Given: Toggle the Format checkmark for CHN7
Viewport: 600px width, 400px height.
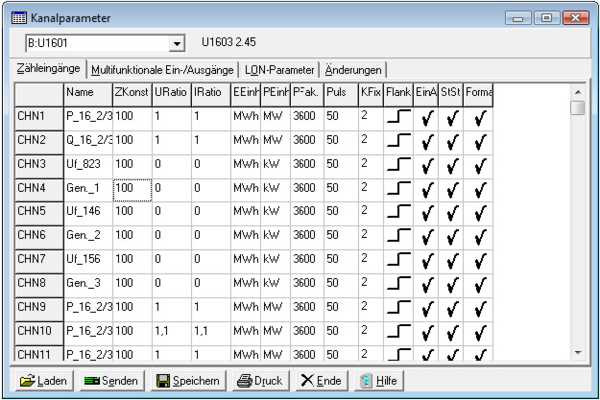Looking at the screenshot, I should [478, 261].
